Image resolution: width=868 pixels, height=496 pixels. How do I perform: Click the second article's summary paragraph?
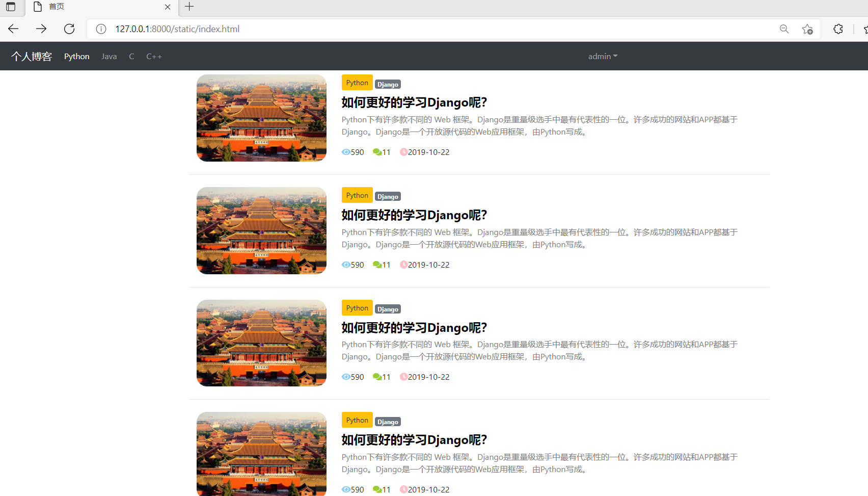pos(540,239)
